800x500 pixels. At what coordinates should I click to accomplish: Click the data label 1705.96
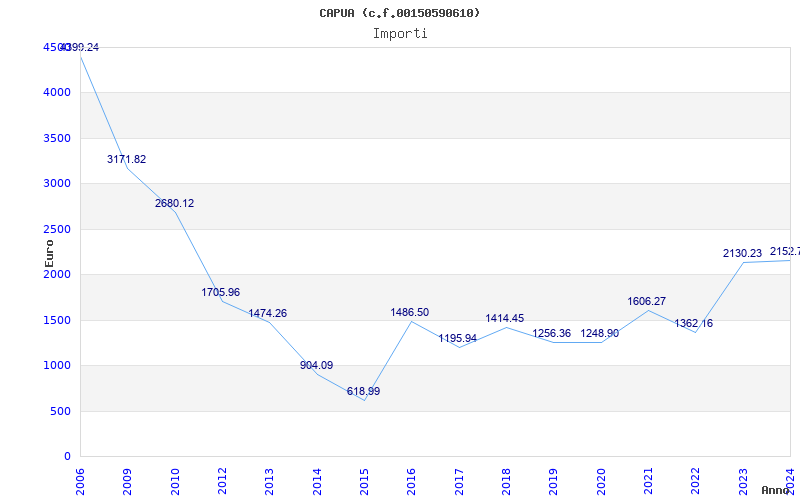(x=220, y=292)
